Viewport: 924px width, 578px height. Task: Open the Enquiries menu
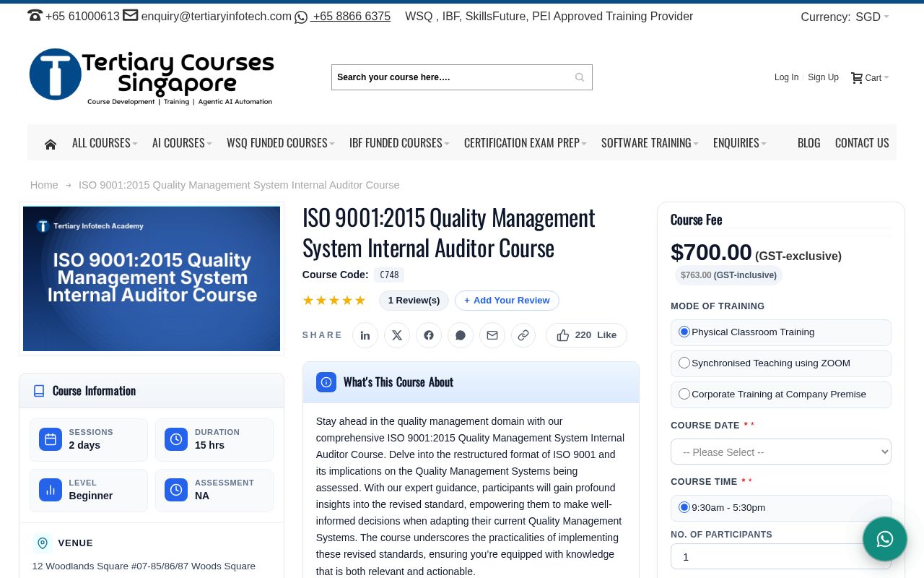click(x=740, y=143)
